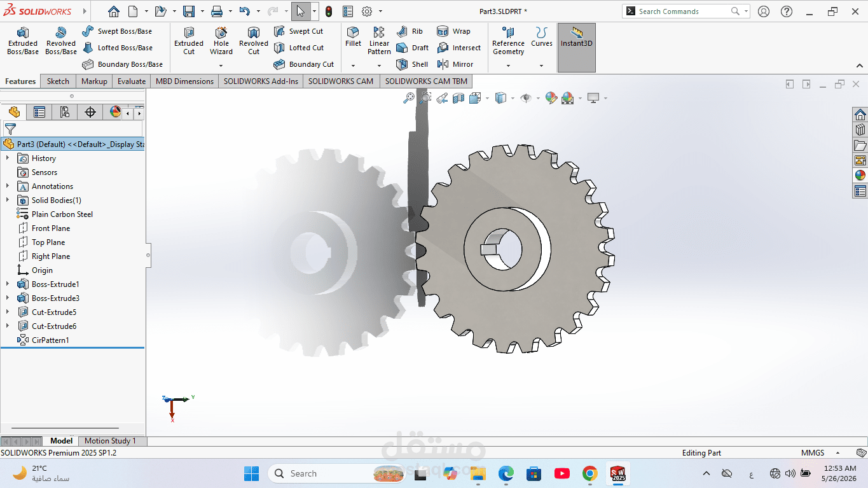Image resolution: width=868 pixels, height=488 pixels.
Task: Create a Linear Pattern
Action: tap(379, 41)
